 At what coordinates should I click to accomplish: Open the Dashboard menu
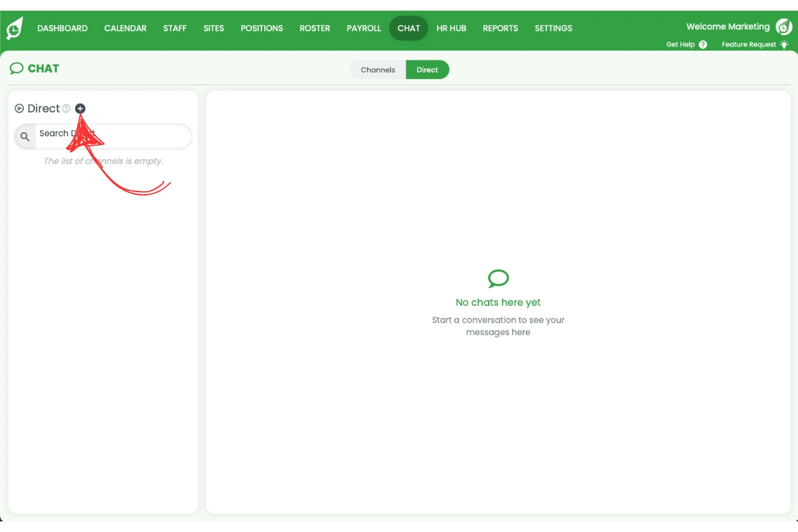pos(63,29)
